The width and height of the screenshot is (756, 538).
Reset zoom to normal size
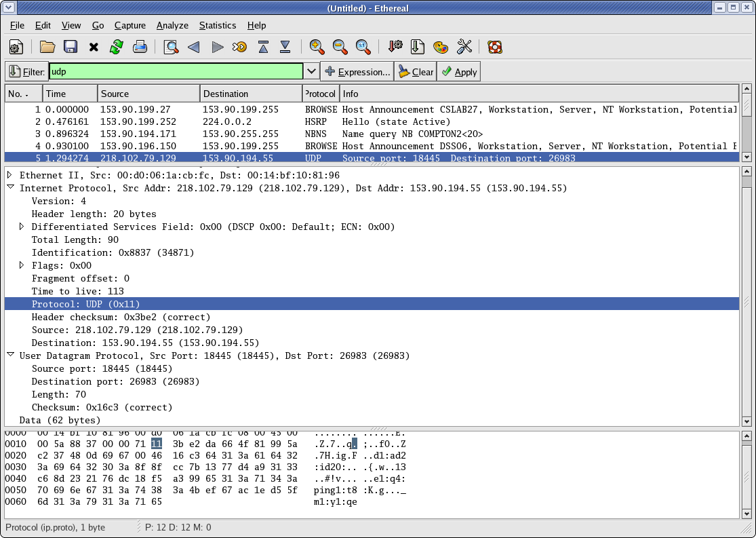click(363, 47)
